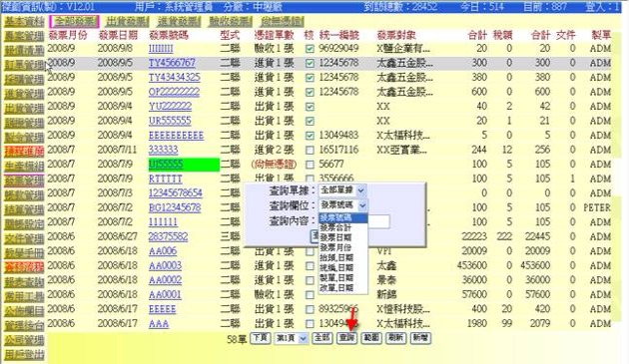Open the 全部發票 tab
Image resolution: width=629 pixels, height=364 pixels.
(x=74, y=21)
